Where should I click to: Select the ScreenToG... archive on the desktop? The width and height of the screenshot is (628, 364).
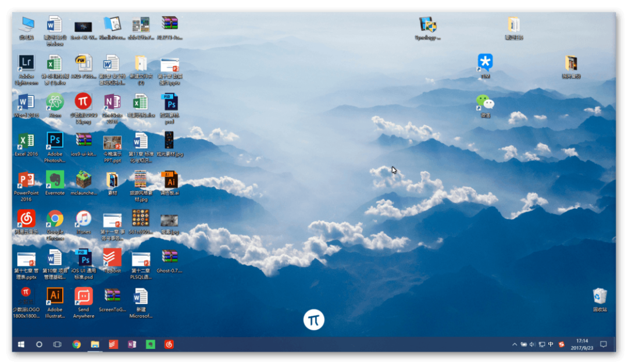(x=112, y=301)
